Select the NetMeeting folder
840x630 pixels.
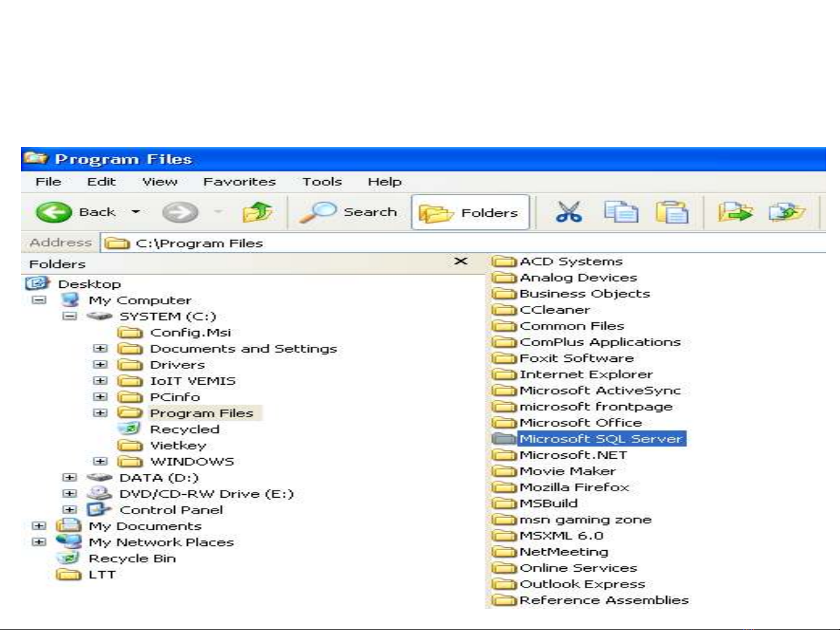coord(564,551)
